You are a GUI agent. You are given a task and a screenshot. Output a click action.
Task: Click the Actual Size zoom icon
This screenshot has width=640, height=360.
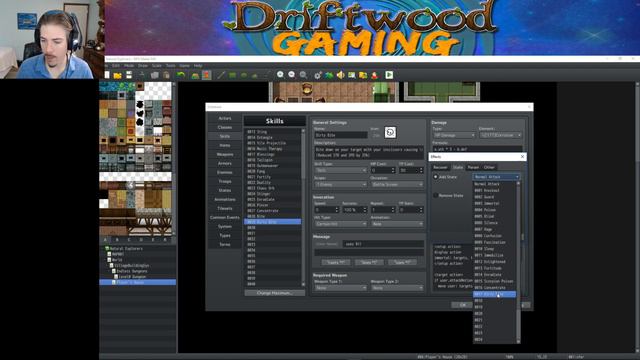pos(303,75)
